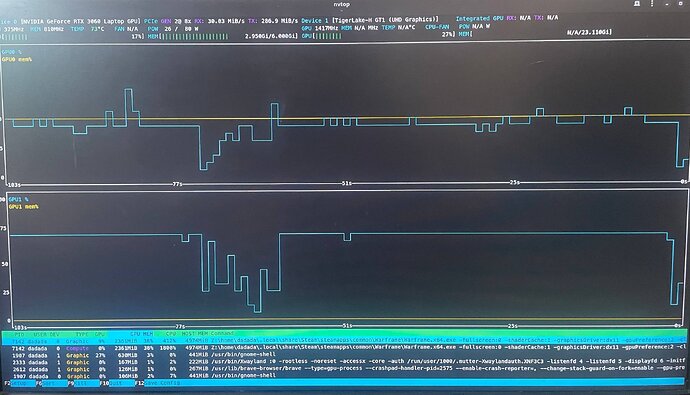Viewport: 690px width, 395px height.
Task: Click the NVIDIA GeForce RTX 3060 Laptop GPU name
Action: [81, 22]
